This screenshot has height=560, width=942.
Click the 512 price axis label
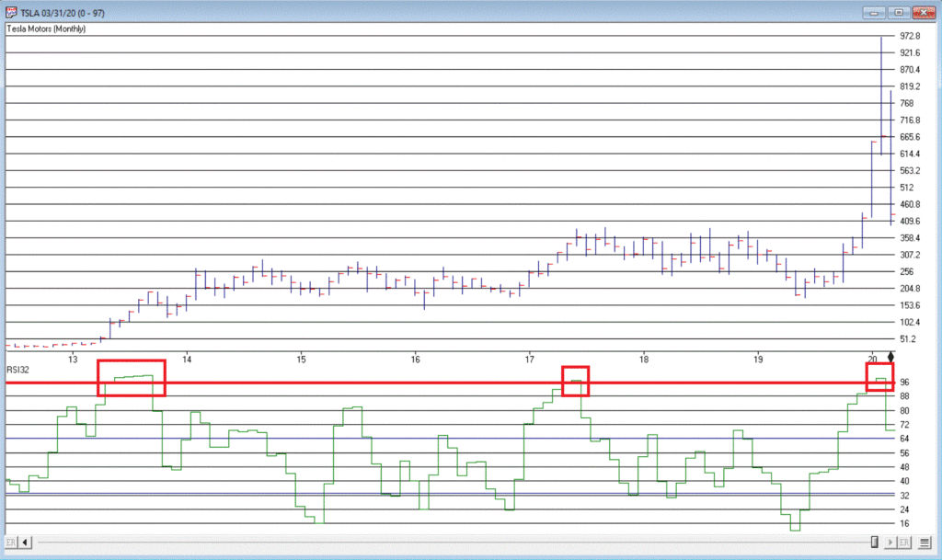coord(906,188)
